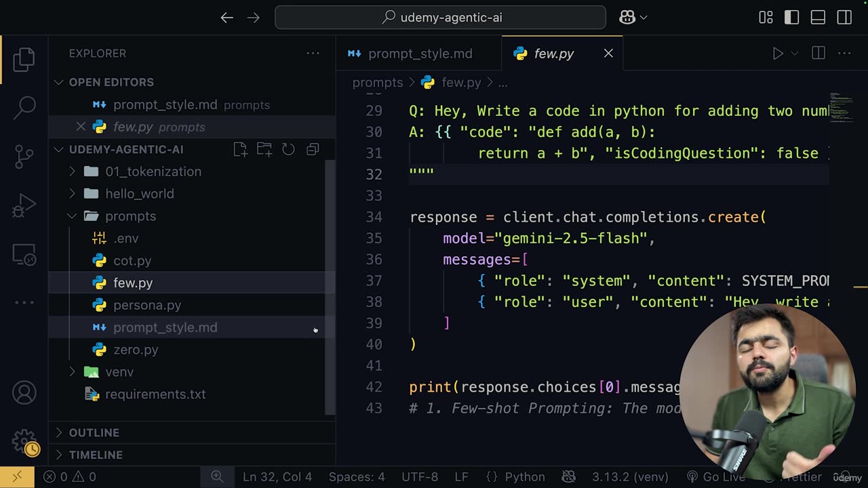This screenshot has width=868, height=488.
Task: Open Explorer views and more actions menu
Action: click(313, 53)
